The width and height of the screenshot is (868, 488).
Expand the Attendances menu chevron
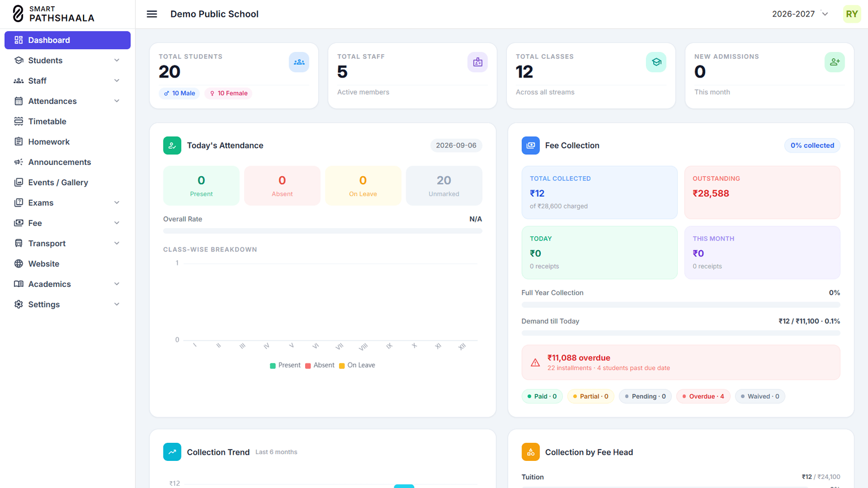[x=117, y=101]
